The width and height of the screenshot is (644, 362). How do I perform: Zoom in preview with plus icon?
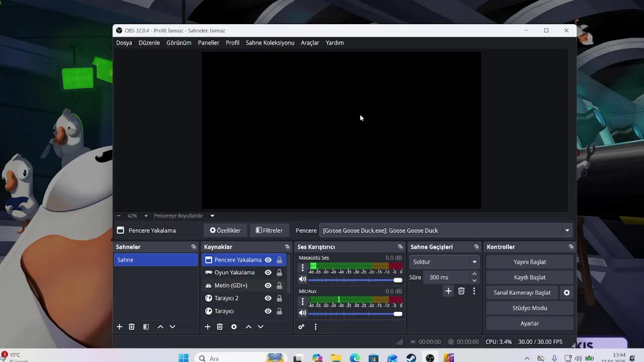click(146, 216)
